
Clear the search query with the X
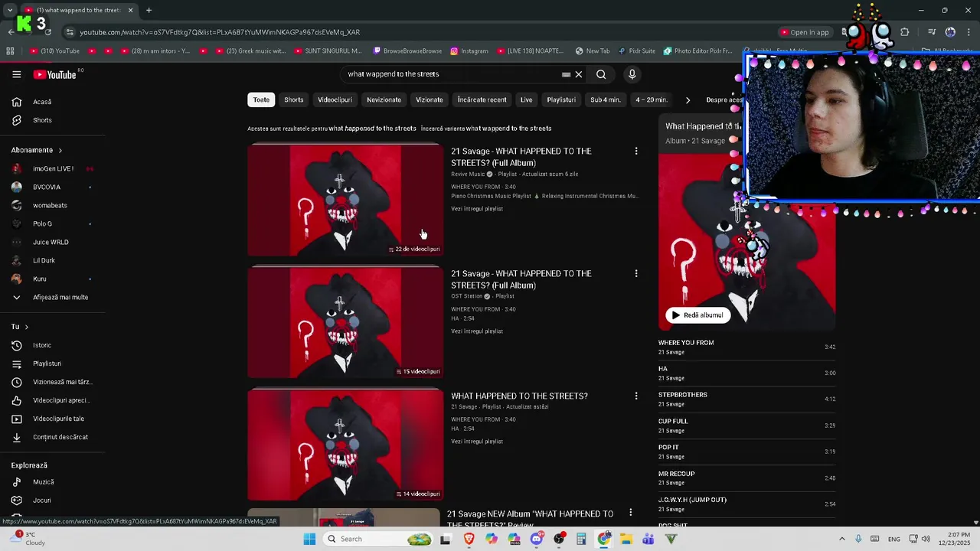pyautogui.click(x=579, y=74)
